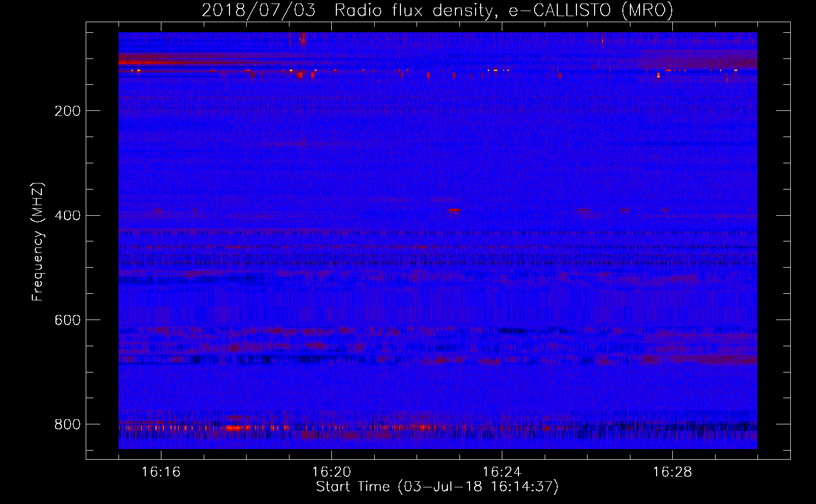
Task: Click the plot title "2018/07/03 Radio flux density, e-CALLISTO (MRO)"
Action: point(437,10)
